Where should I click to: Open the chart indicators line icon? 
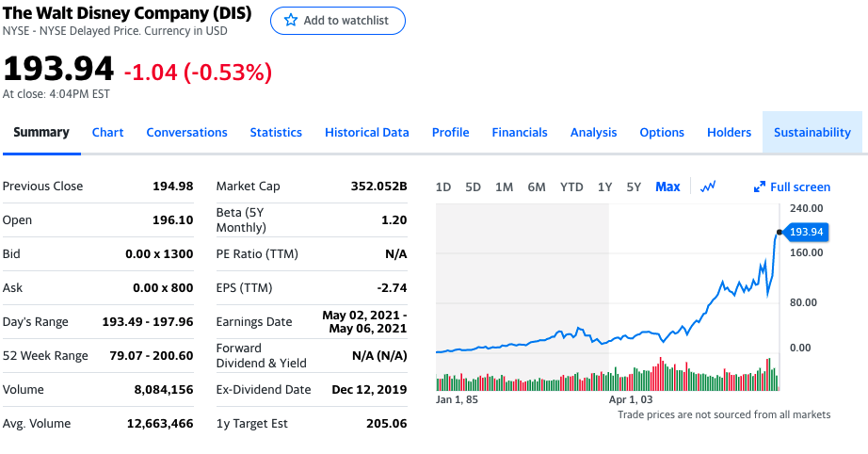pyautogui.click(x=707, y=186)
